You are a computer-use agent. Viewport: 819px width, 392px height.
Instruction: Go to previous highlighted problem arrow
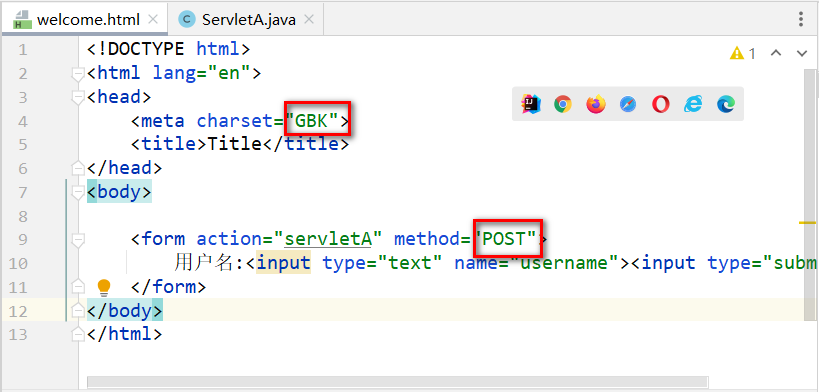pos(776,53)
